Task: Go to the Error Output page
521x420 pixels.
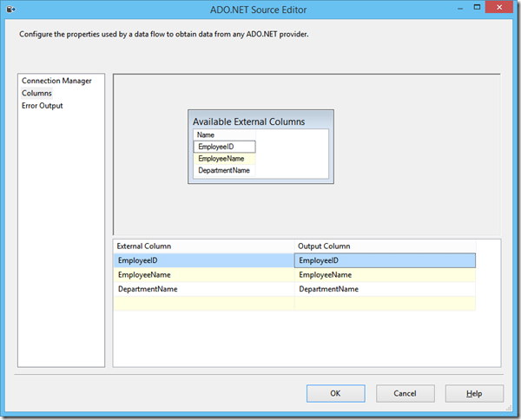Action: [43, 106]
